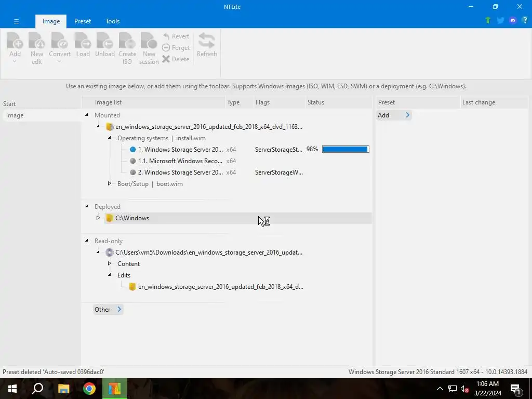532x399 pixels.
Task: Expand the C:\Windows deployed node
Action: (x=98, y=218)
